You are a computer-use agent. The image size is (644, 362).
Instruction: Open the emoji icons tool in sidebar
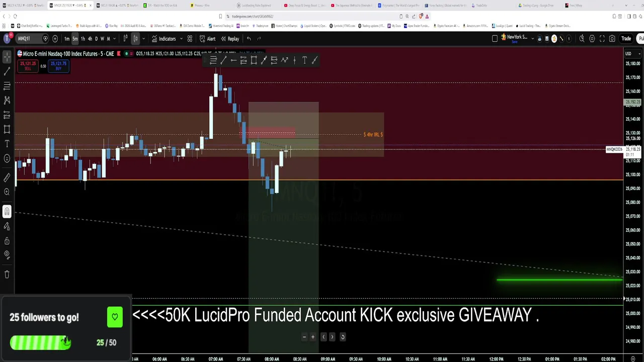[7, 158]
